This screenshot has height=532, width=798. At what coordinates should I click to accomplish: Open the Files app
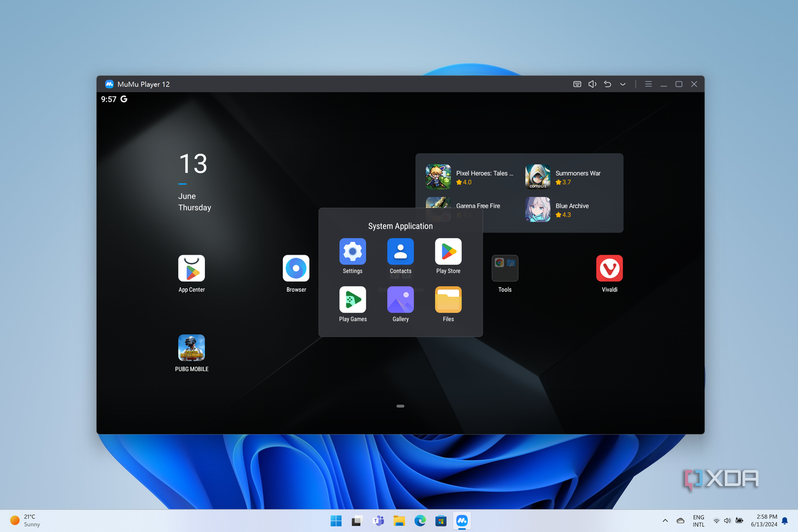[448, 299]
